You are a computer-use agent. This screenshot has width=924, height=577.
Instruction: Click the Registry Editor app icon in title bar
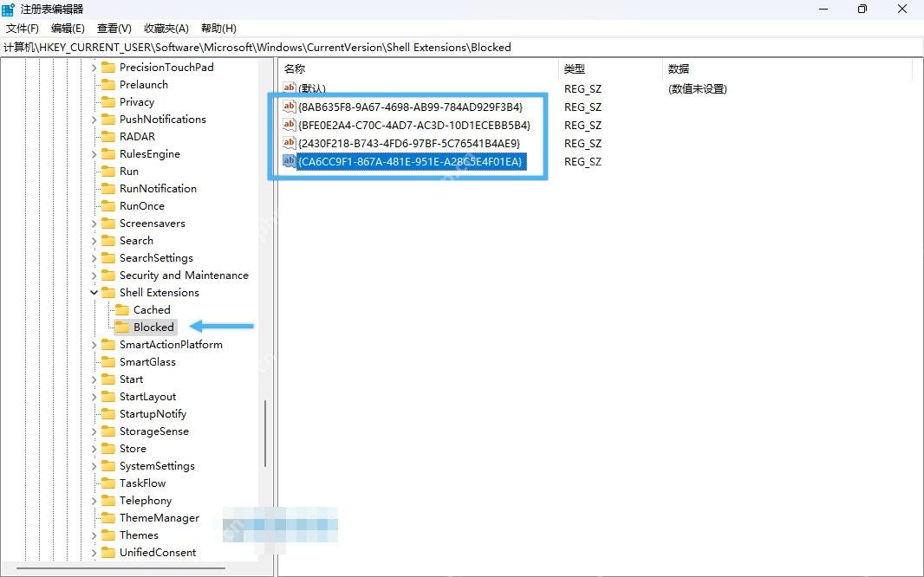9,10
